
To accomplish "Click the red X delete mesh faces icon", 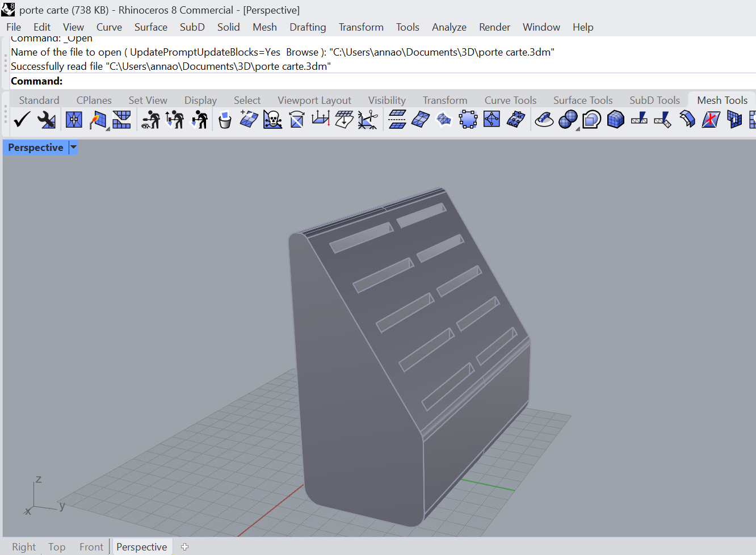I will click(x=710, y=120).
